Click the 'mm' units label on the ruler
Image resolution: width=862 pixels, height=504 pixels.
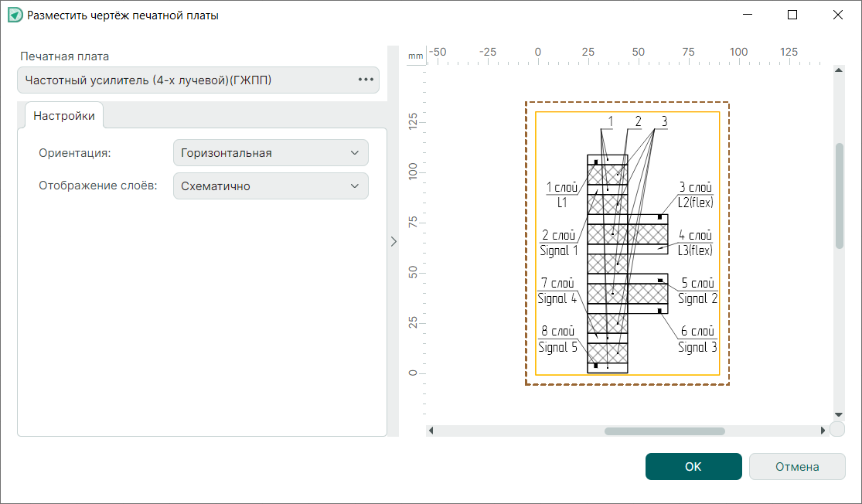pyautogui.click(x=416, y=56)
